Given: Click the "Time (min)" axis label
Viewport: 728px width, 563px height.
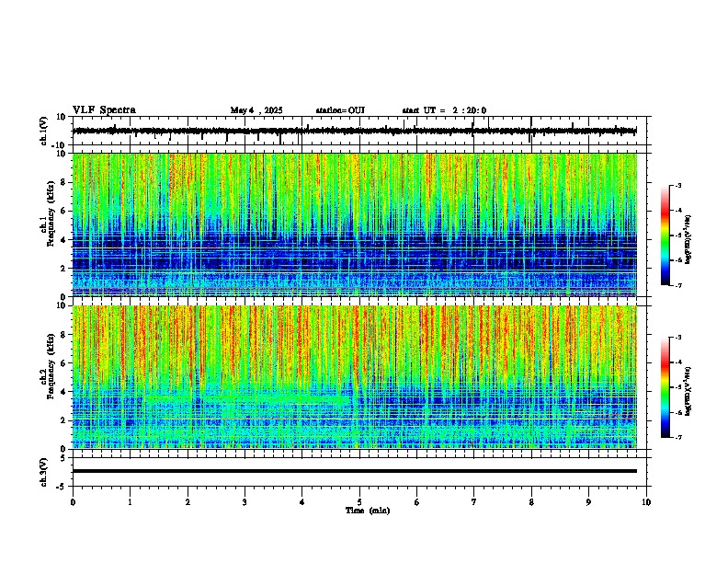Looking at the screenshot, I should click(x=368, y=511).
